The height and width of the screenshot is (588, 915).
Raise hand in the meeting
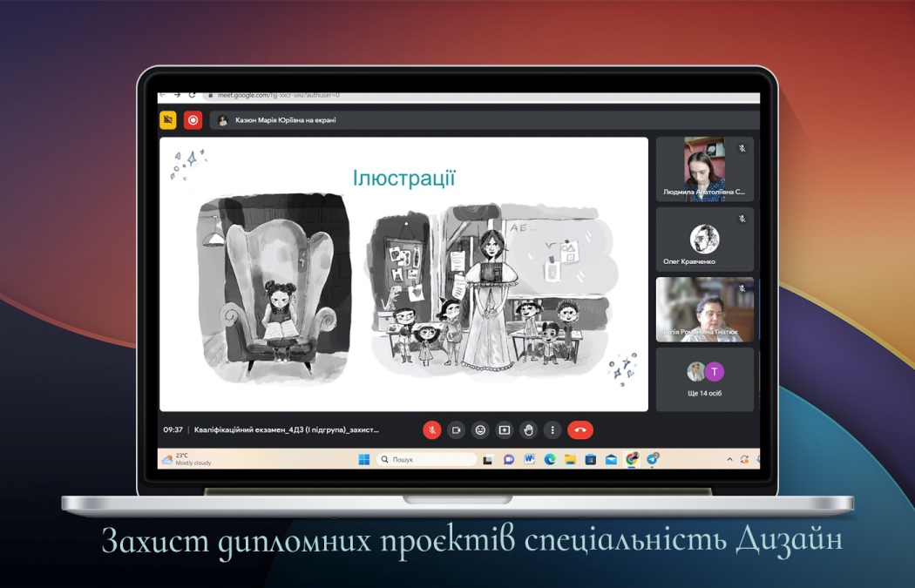click(528, 430)
